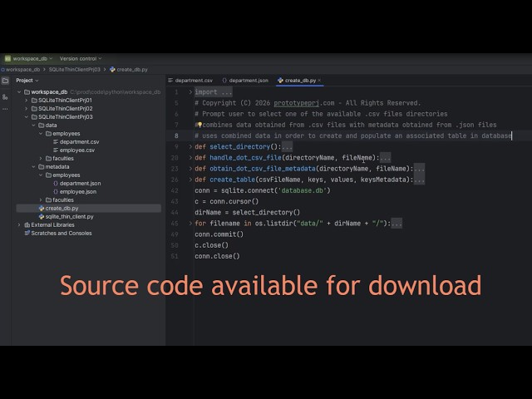
Task: Collapse the metadata folder
Action: pos(33,167)
